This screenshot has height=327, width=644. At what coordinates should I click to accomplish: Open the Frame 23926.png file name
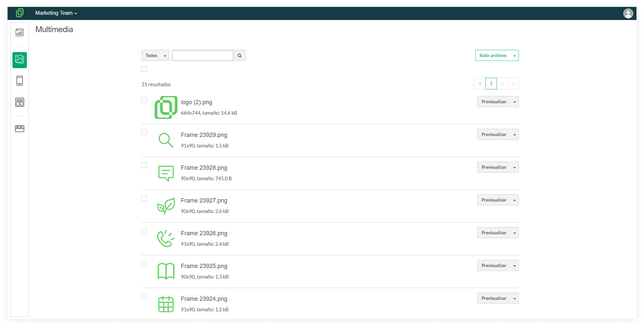(204, 233)
